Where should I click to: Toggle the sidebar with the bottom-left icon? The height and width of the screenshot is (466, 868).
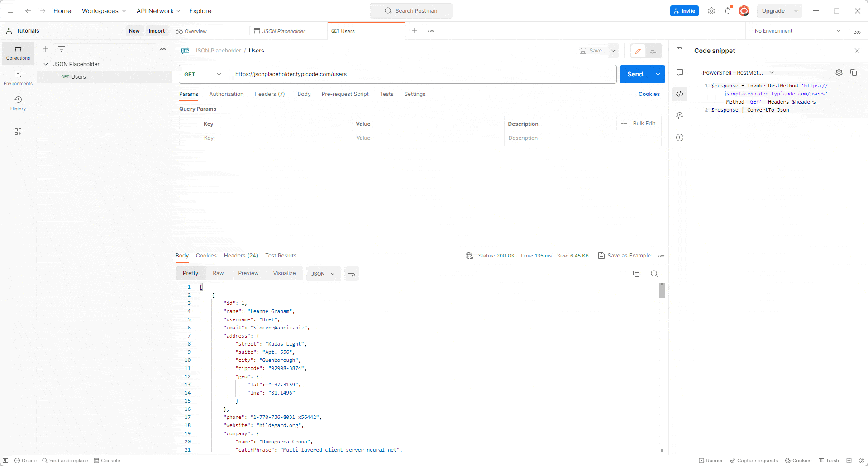6,461
